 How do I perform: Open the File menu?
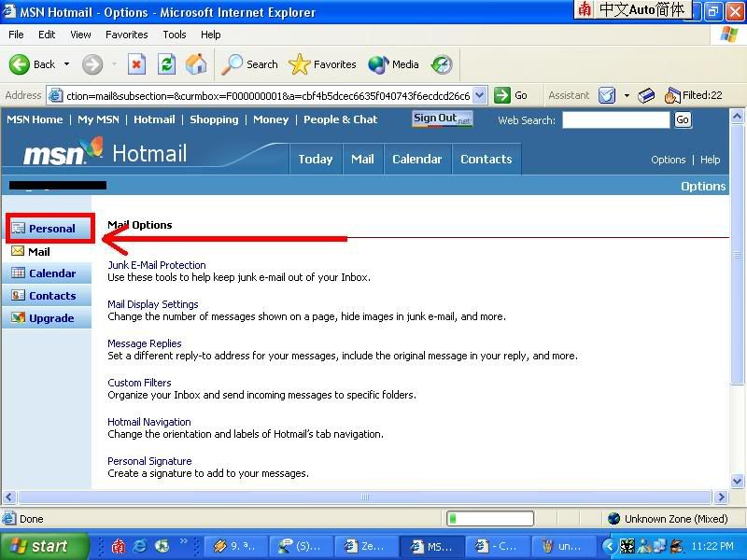16,35
